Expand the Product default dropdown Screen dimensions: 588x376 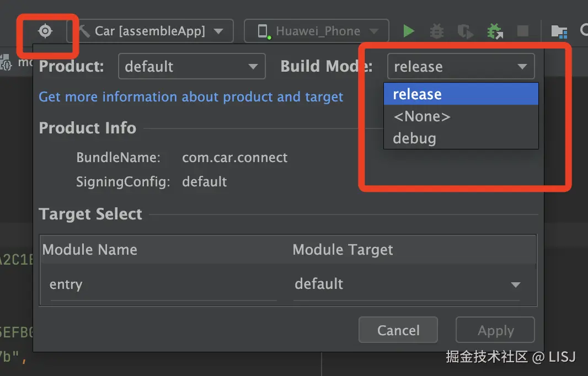click(x=191, y=67)
